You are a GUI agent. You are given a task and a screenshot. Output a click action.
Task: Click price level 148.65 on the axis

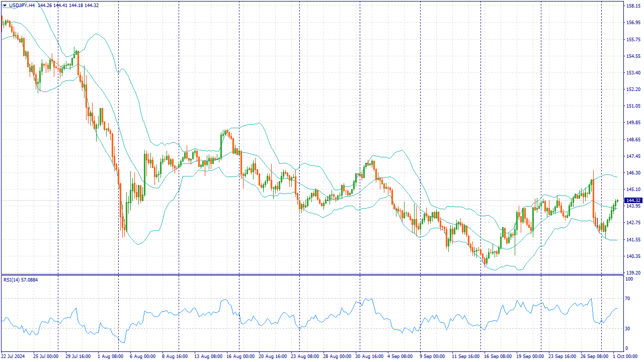[633, 139]
